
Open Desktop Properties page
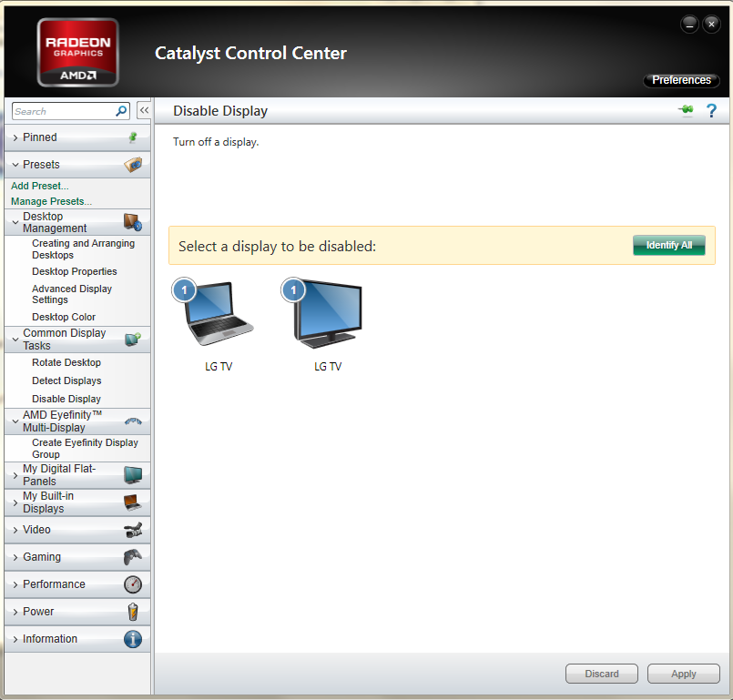click(75, 271)
